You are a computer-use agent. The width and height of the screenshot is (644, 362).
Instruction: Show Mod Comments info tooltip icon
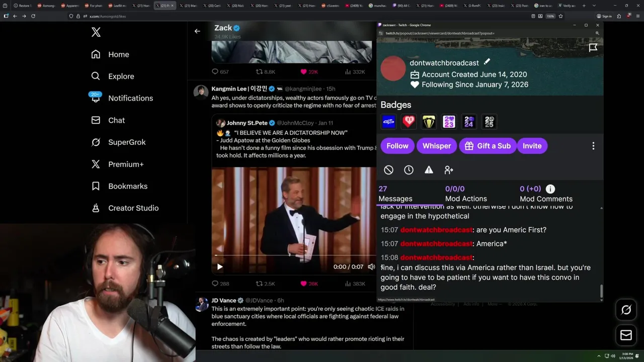pos(550,189)
